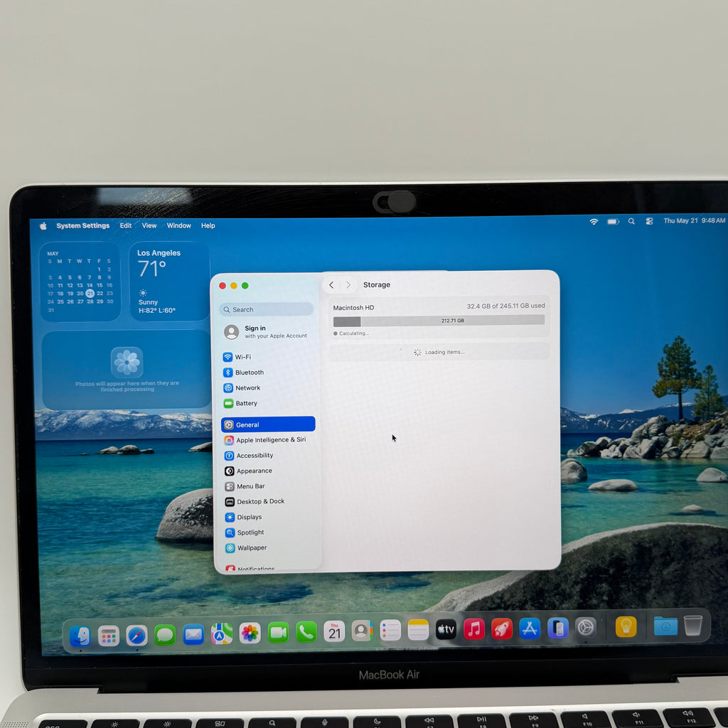Click the Wi-Fi status icon in menu bar
The height and width of the screenshot is (728, 728).
coord(594,222)
